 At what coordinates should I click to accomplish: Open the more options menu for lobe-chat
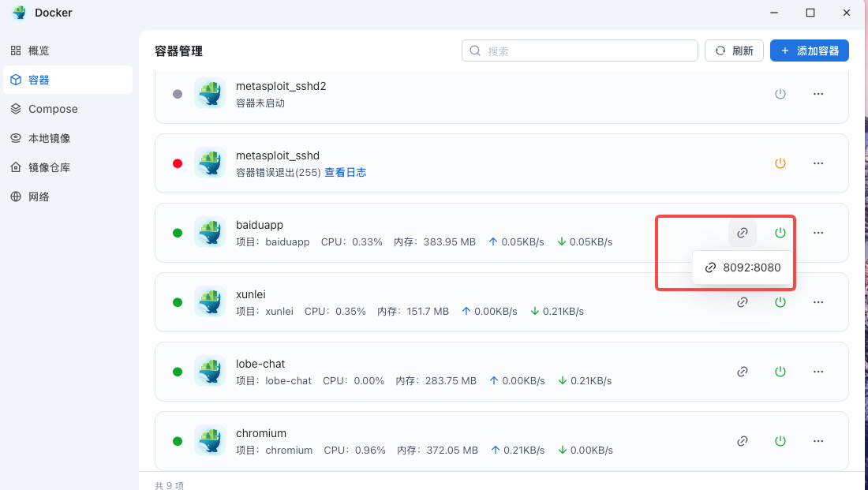[x=818, y=372]
